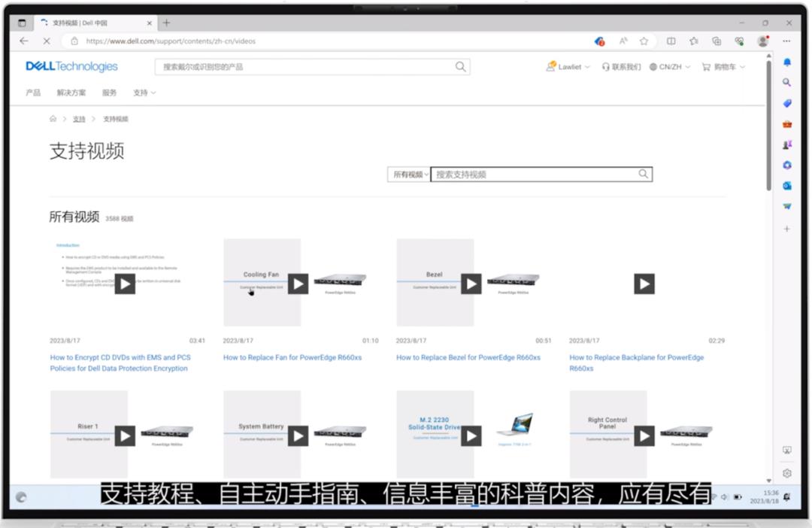The width and height of the screenshot is (812, 528).
Task: Open split screen icon in browser toolbar
Action: (x=671, y=41)
